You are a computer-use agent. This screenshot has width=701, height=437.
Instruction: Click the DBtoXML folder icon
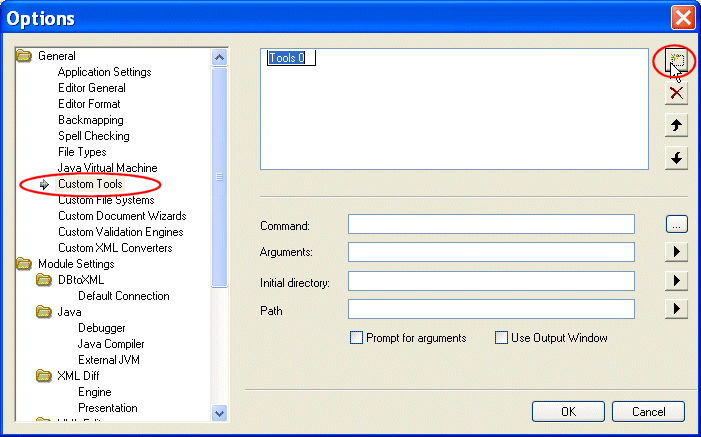point(44,280)
